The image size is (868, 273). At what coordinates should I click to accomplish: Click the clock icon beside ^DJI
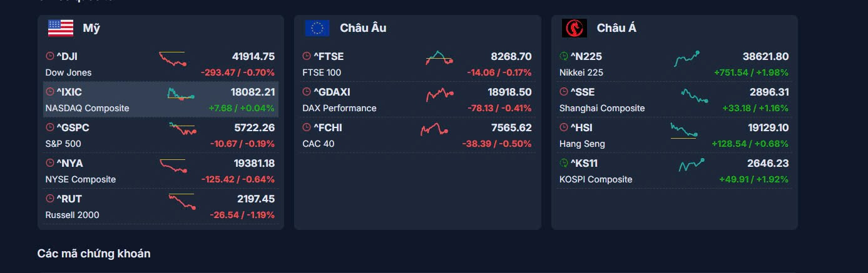coord(50,56)
